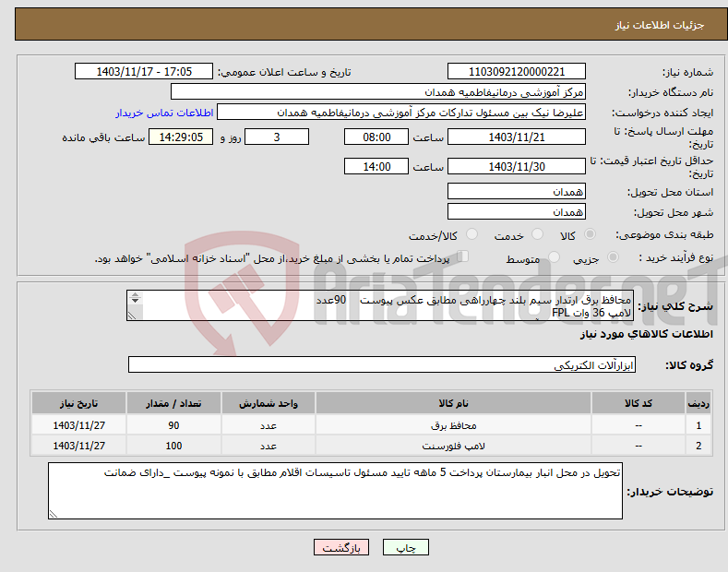The image size is (728, 572).
Task: Click the description box resize grip
Action: [x=132, y=316]
